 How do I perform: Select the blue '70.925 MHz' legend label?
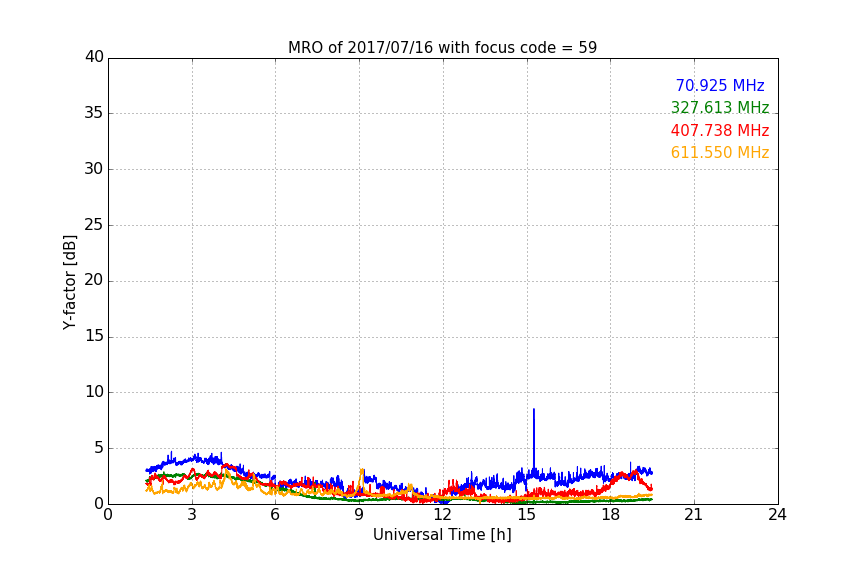720,85
